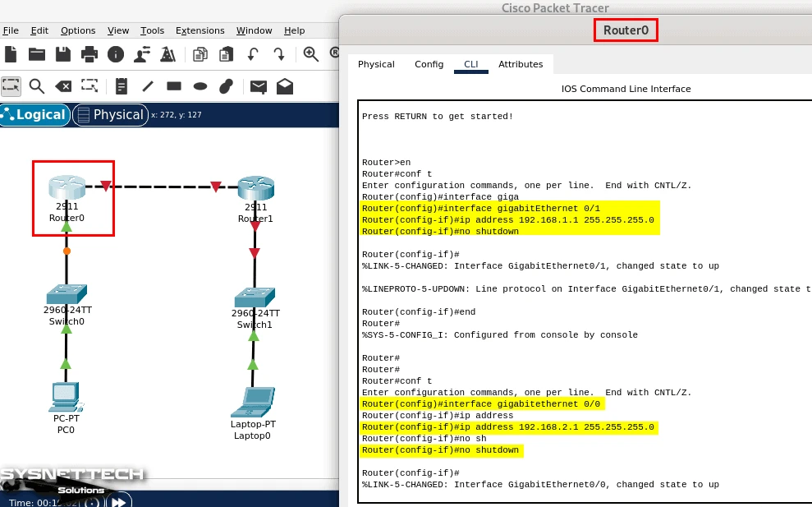Viewport: 812px width, 507px height.
Task: Click the Add Simple PDU envelope icon
Action: pos(259,86)
